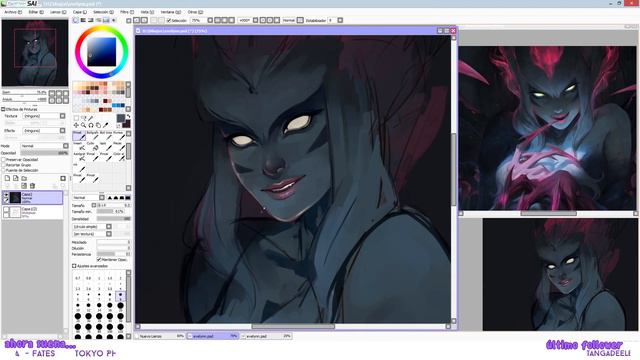Viewport: 640px width, 360px height.
Task: Open the Filtro menu
Action: coord(127,12)
